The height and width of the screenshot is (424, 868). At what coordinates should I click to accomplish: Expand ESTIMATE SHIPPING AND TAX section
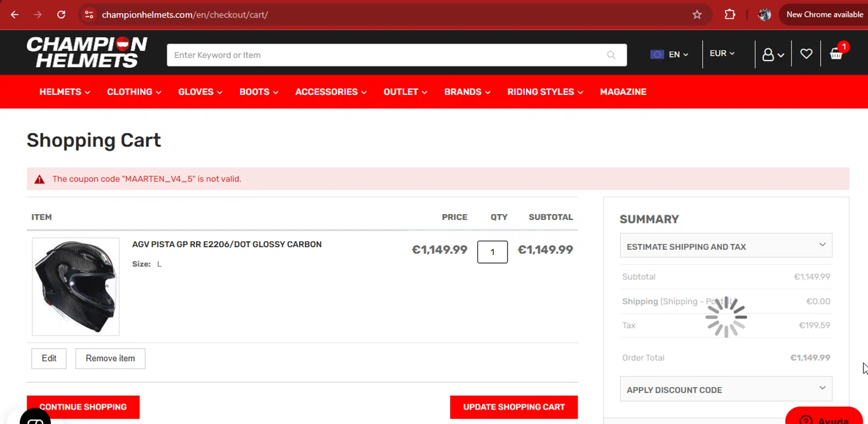726,245
